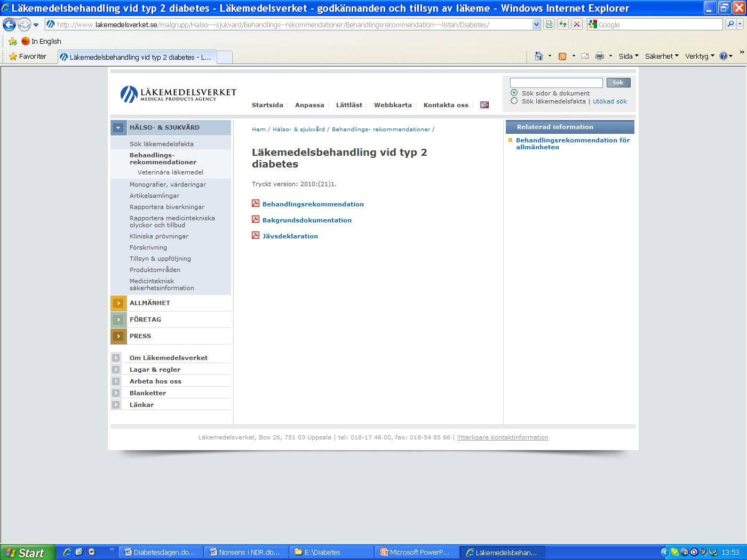Viewport: 747px width, 560px height.
Task: Expand the Press section arrow
Action: (x=118, y=336)
